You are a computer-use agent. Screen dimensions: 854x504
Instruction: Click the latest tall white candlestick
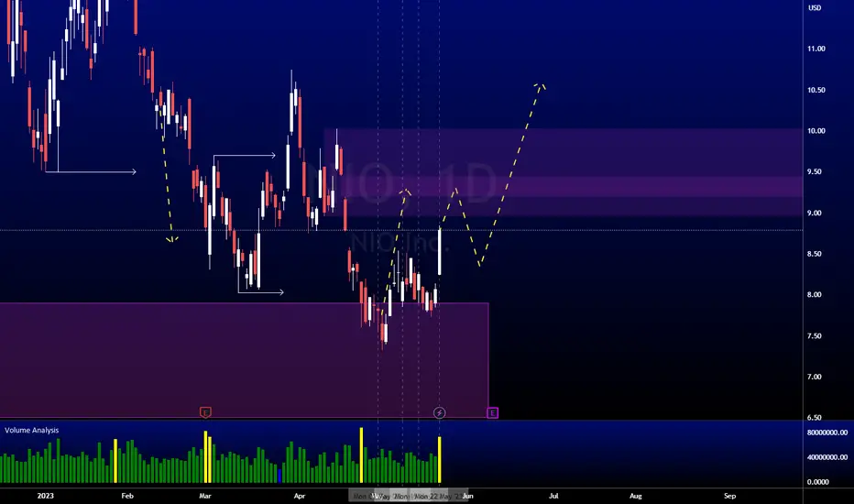(440, 251)
